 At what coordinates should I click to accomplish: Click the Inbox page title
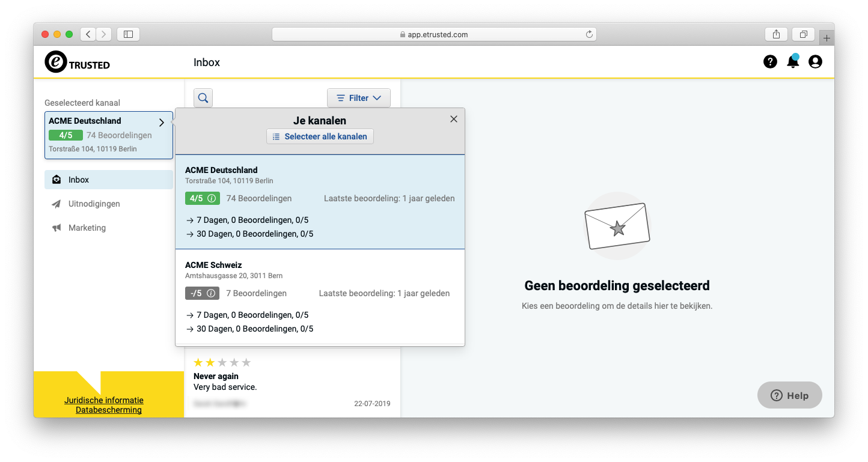[207, 62]
